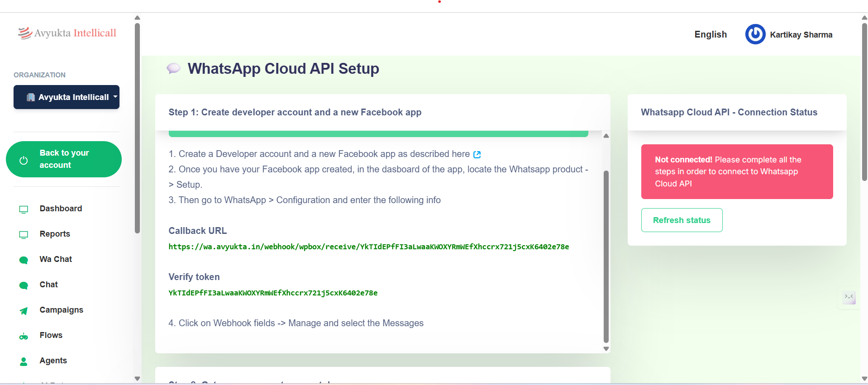Open external link icon beside 'described here'
This screenshot has height=385, width=868.
(x=477, y=155)
